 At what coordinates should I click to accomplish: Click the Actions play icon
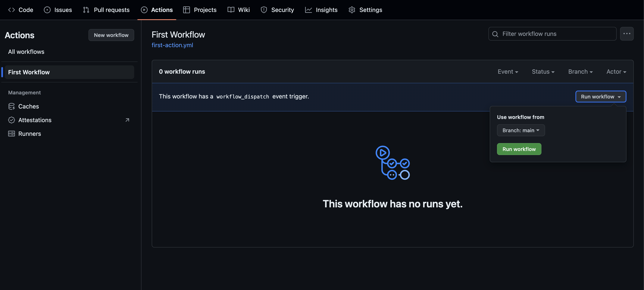pyautogui.click(x=144, y=10)
